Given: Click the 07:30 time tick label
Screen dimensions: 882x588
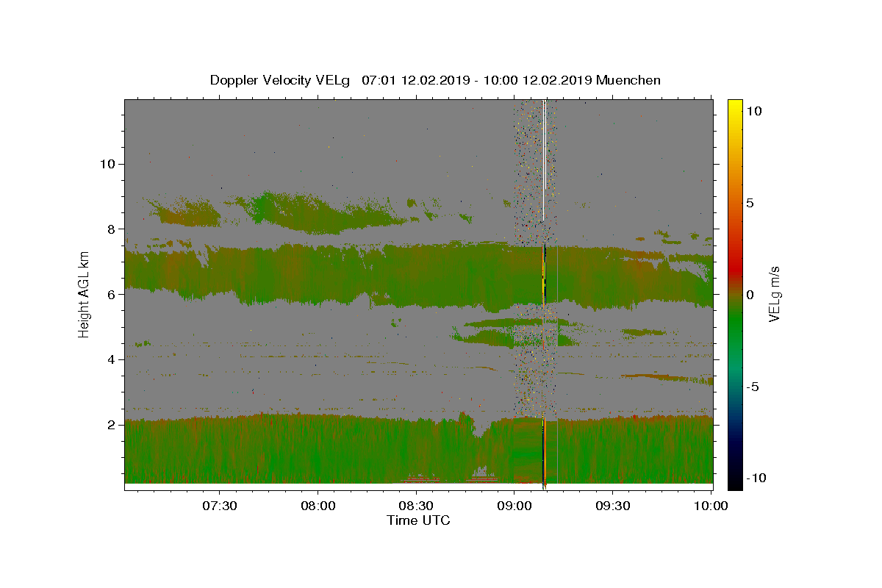Looking at the screenshot, I should pos(219,506).
